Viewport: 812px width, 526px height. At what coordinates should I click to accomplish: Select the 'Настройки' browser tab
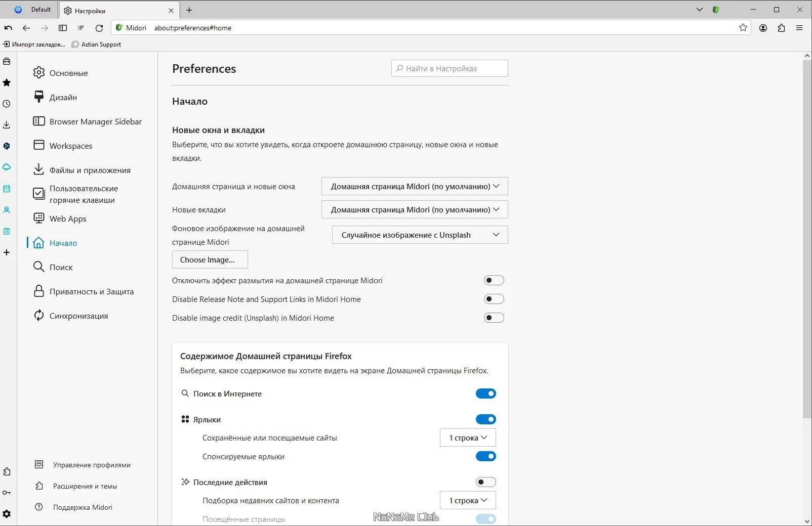[x=119, y=10]
